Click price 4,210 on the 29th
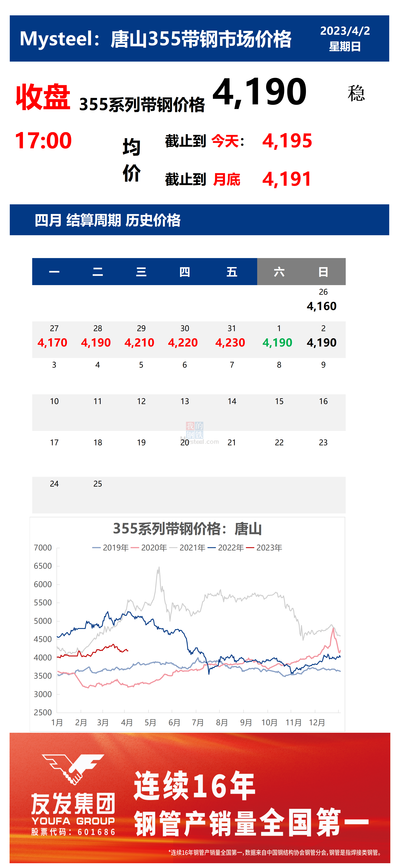Screen dimensions: 399x868 point(139,343)
